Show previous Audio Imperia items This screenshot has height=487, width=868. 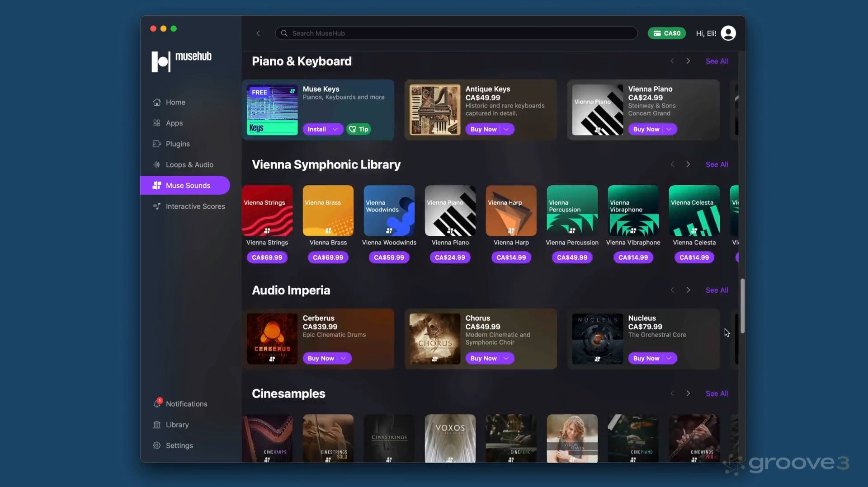pyautogui.click(x=672, y=290)
